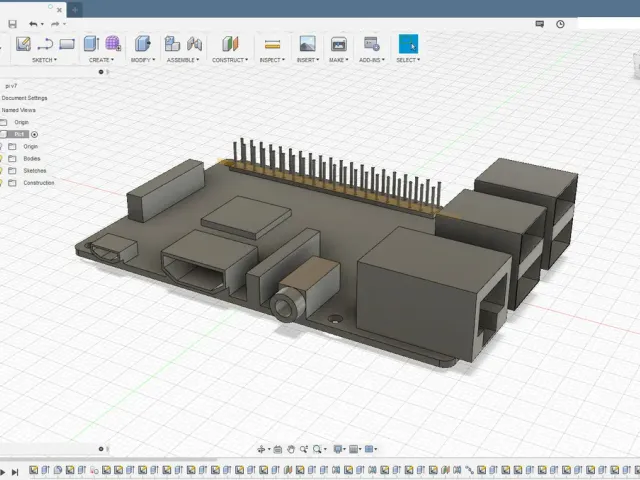Click the Fit zoom magnifier icon
Image resolution: width=640 pixels, height=480 pixels.
(x=317, y=449)
